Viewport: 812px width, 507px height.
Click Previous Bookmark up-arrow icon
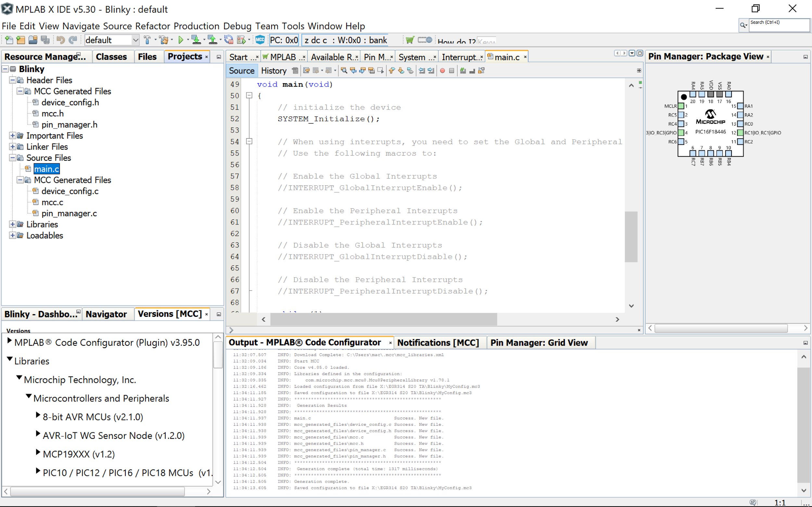[x=392, y=70]
